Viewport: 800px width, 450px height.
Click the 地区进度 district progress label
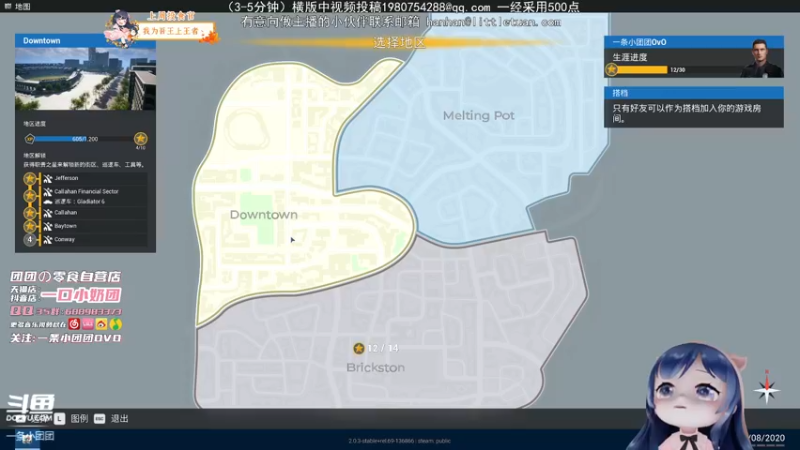pyautogui.click(x=34, y=123)
